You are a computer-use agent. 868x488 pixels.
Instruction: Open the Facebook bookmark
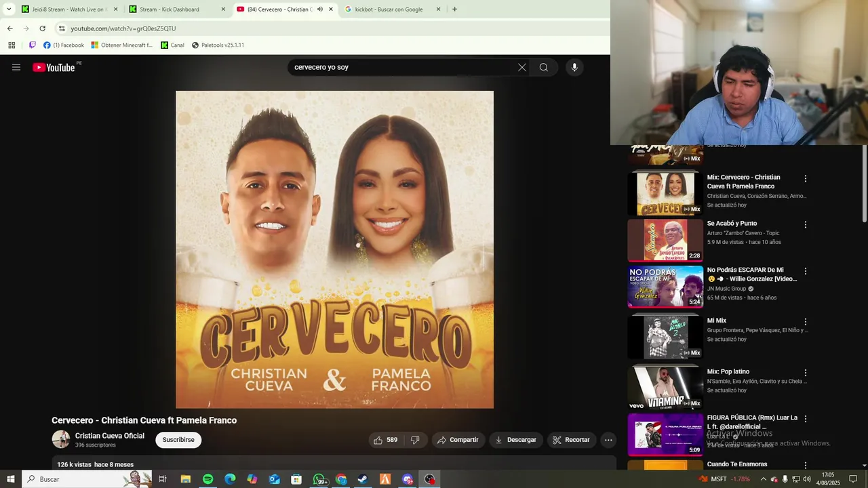click(64, 45)
